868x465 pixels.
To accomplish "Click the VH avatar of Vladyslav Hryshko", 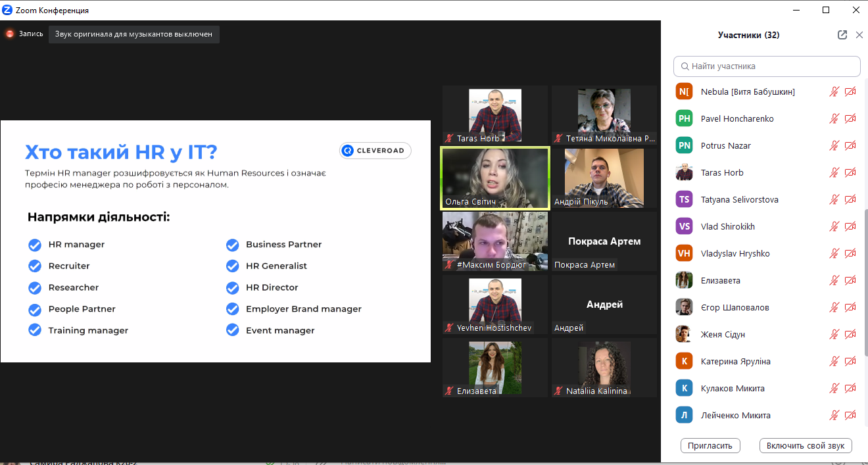I will click(685, 253).
